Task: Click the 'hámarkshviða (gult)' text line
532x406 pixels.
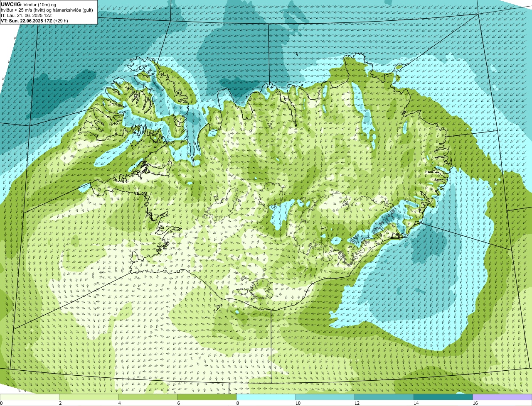Action: (48, 10)
